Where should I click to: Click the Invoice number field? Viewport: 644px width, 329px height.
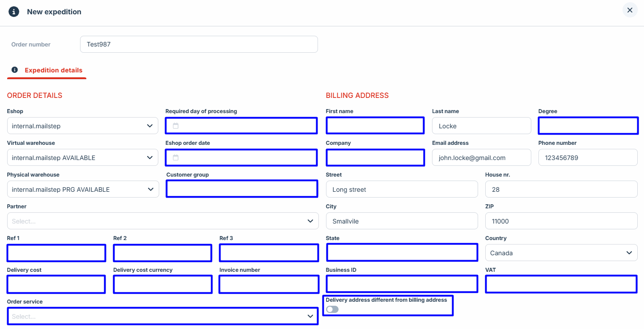tap(268, 285)
